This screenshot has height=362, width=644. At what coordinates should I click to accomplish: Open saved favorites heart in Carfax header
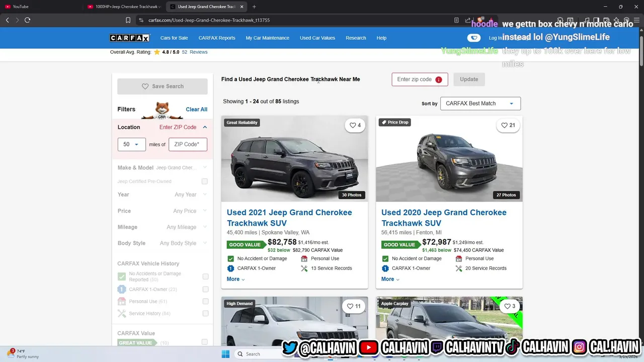[473, 38]
